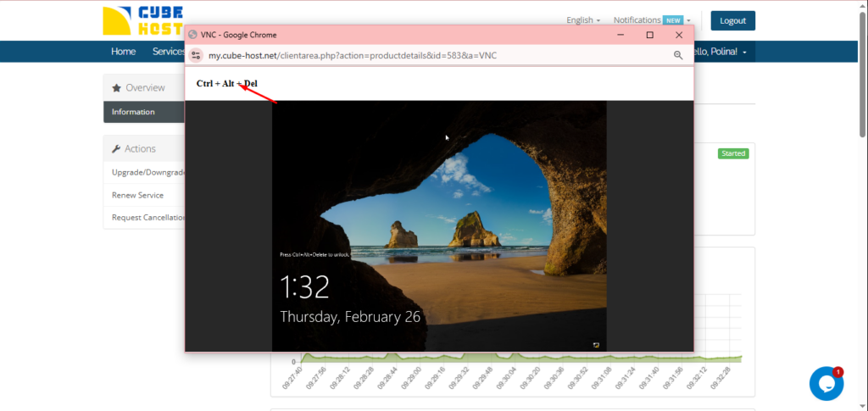Click the Renew Service link
The image size is (868, 411).
click(137, 195)
